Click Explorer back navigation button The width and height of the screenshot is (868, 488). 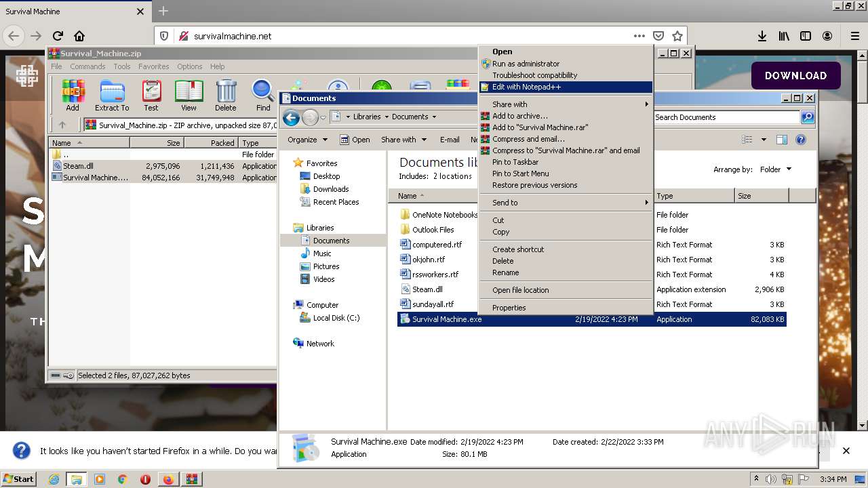click(291, 118)
